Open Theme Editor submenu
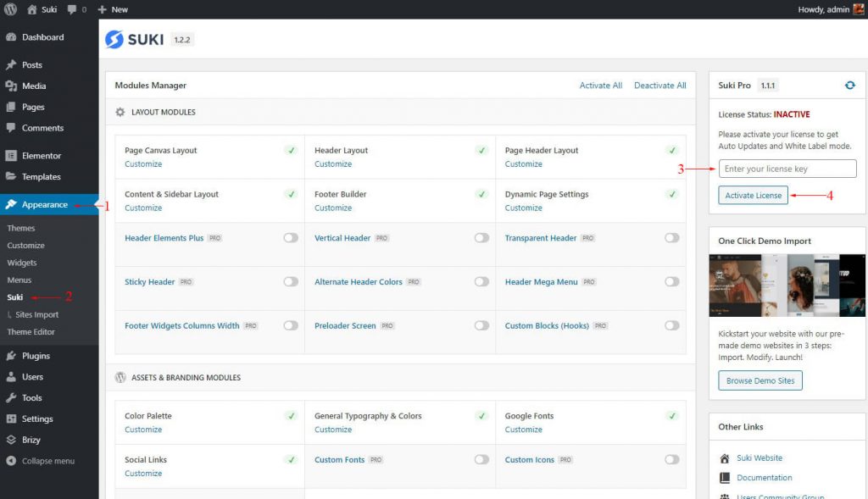The width and height of the screenshot is (868, 499). click(x=31, y=332)
